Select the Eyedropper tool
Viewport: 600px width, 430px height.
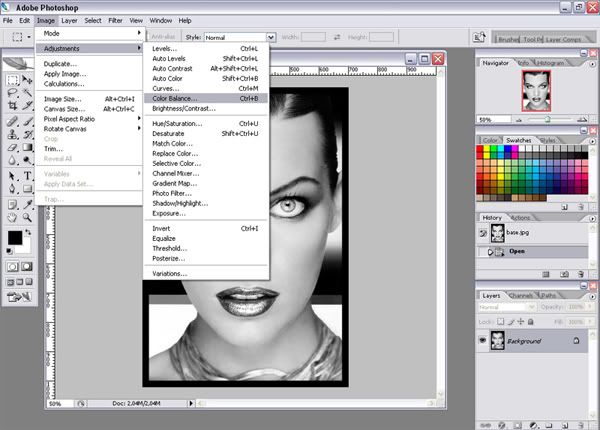coord(28,204)
